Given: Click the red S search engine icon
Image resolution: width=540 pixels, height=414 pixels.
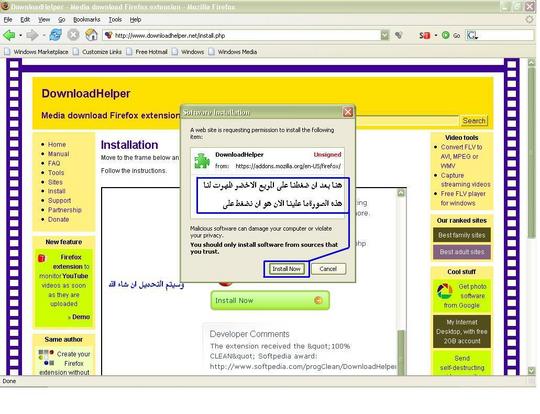Looking at the screenshot, I should 424,35.
